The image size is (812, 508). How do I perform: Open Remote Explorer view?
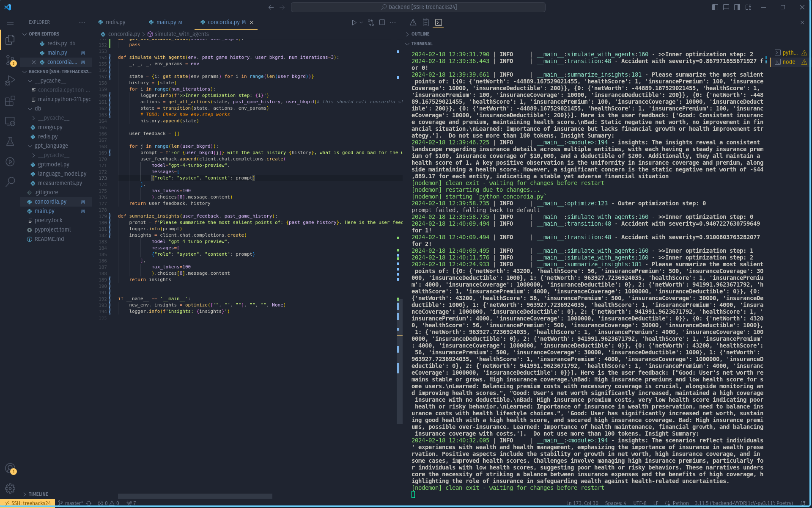coord(10,121)
